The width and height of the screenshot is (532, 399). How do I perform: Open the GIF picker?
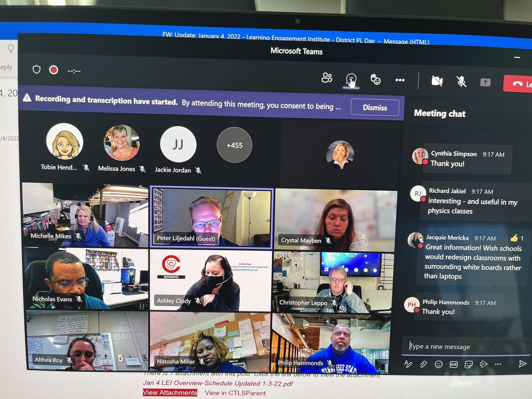point(453,364)
